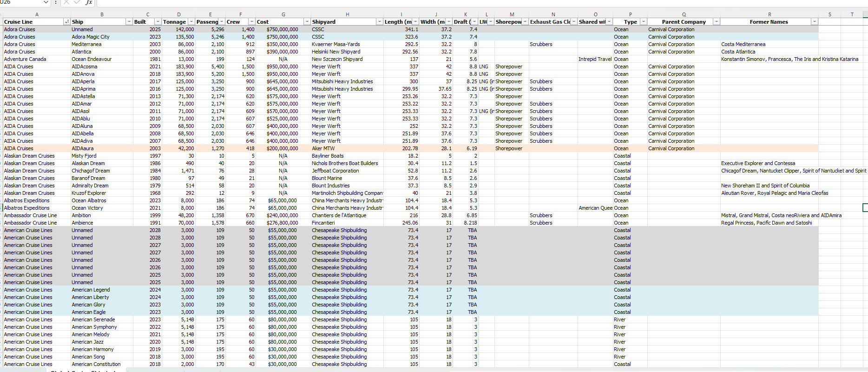Click the Enter checkmark icon in formula bar
Viewport: 868px width, 372px height.
[77, 2]
